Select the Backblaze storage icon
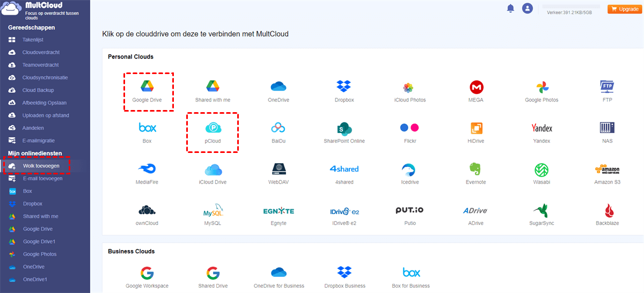The image size is (644, 293). 609,210
